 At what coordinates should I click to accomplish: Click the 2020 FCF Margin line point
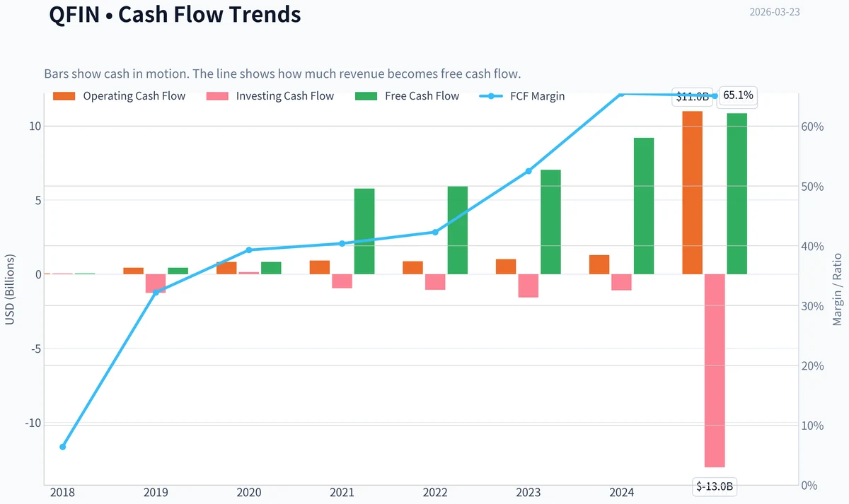point(249,250)
